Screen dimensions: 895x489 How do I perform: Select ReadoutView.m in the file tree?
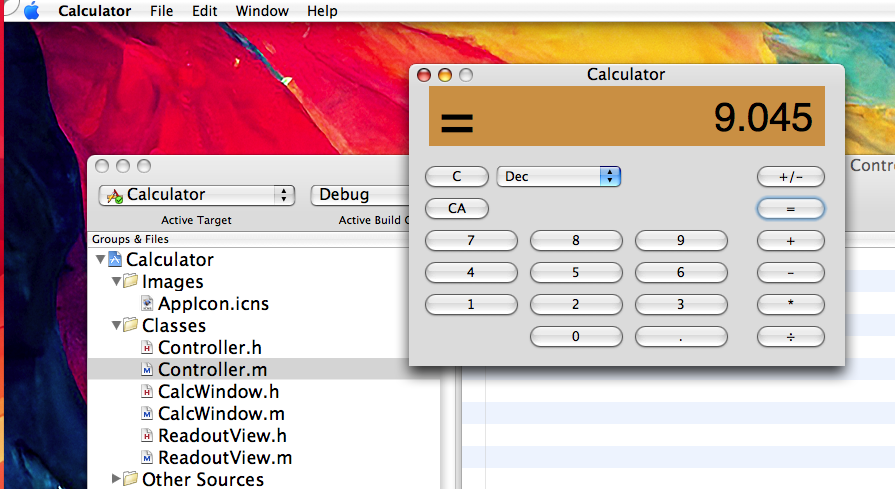click(x=225, y=458)
